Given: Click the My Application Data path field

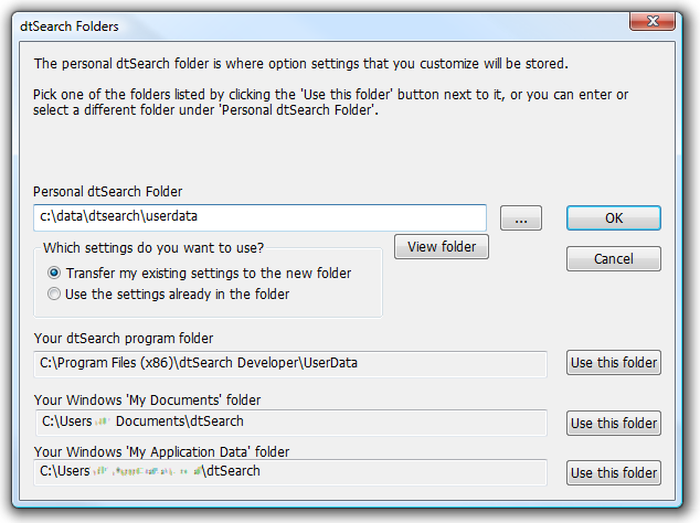Looking at the screenshot, I should (290, 472).
